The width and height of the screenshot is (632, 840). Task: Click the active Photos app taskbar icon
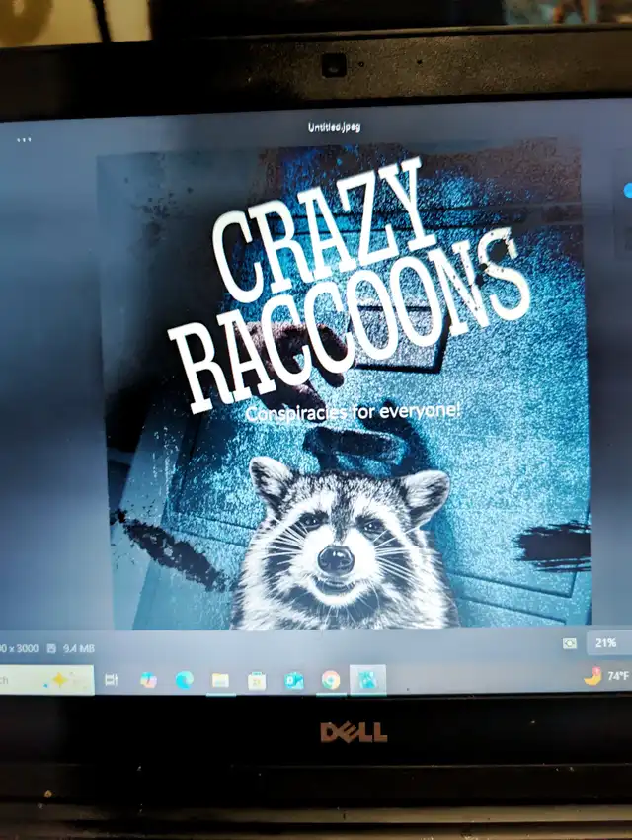(x=366, y=680)
